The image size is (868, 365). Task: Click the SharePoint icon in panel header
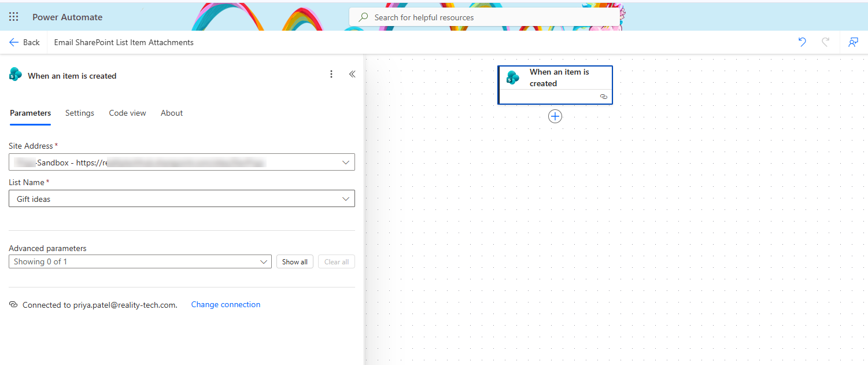16,75
